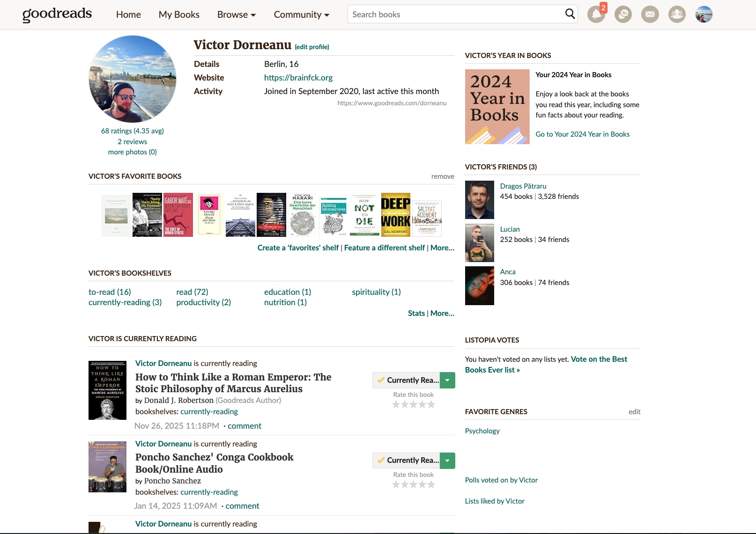Image resolution: width=756 pixels, height=534 pixels.
Task: Open the messages envelope icon
Action: pyautogui.click(x=650, y=15)
